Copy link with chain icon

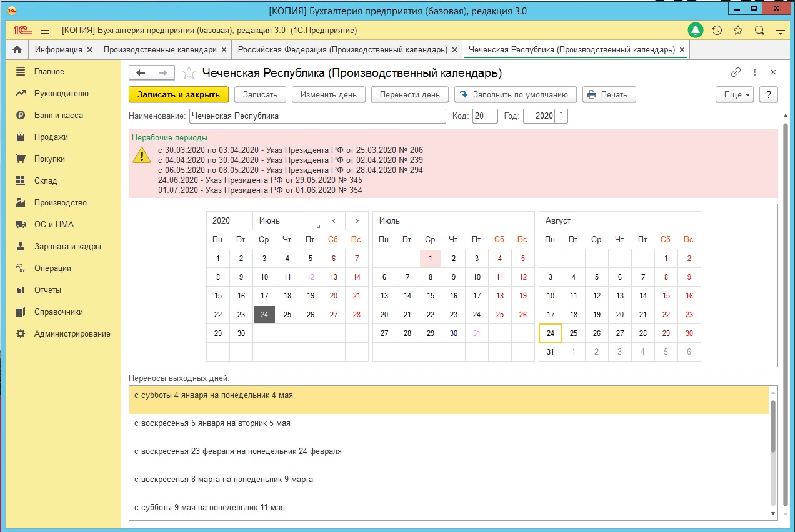pos(736,72)
